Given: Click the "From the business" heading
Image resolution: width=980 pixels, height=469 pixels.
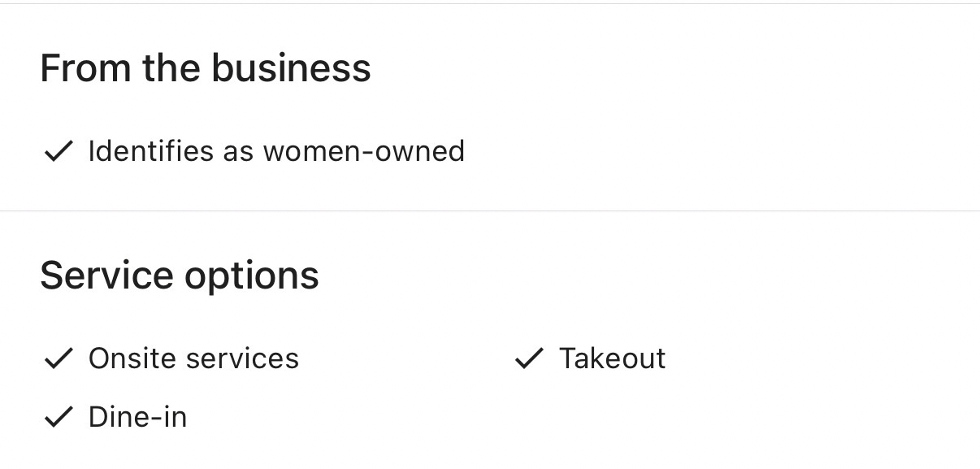Looking at the screenshot, I should 206,67.
